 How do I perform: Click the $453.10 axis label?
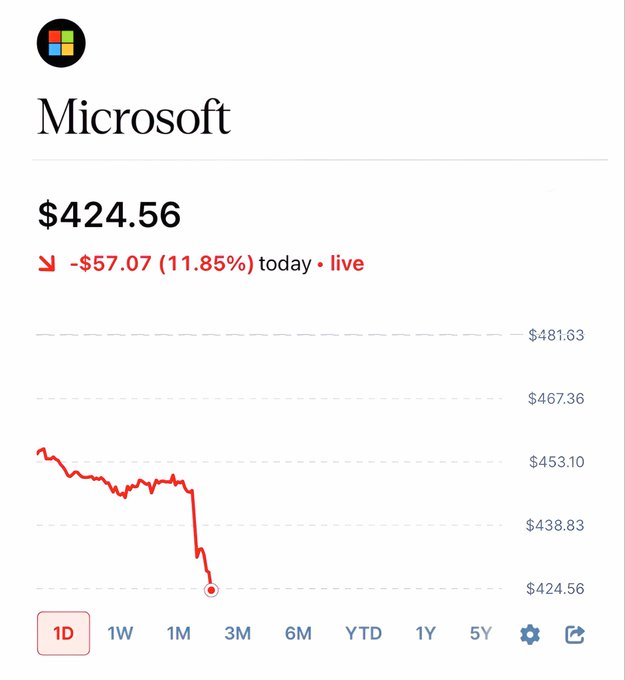556,462
